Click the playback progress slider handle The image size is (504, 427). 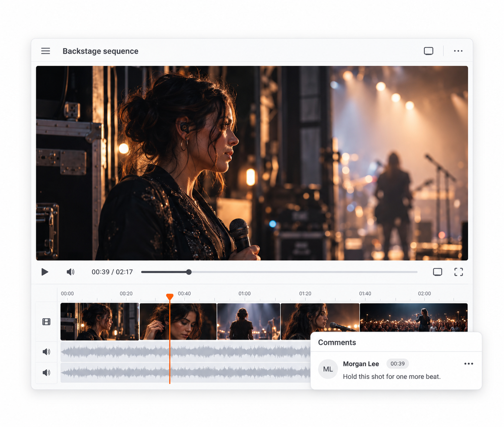[189, 272]
